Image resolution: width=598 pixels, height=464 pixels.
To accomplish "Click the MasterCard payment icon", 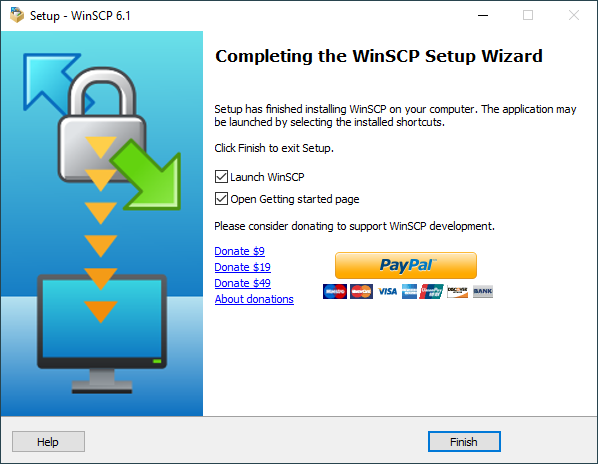I will point(361,292).
